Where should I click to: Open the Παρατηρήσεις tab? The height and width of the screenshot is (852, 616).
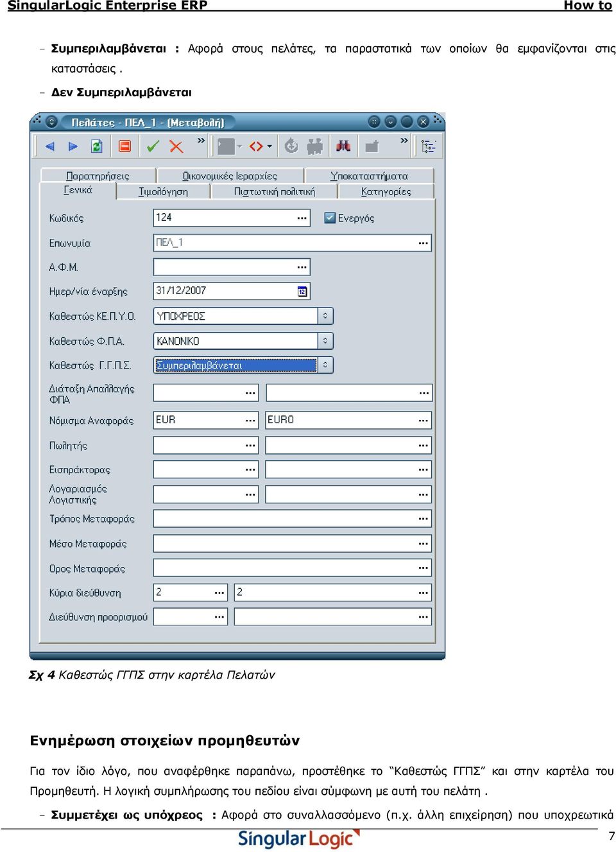[98, 175]
